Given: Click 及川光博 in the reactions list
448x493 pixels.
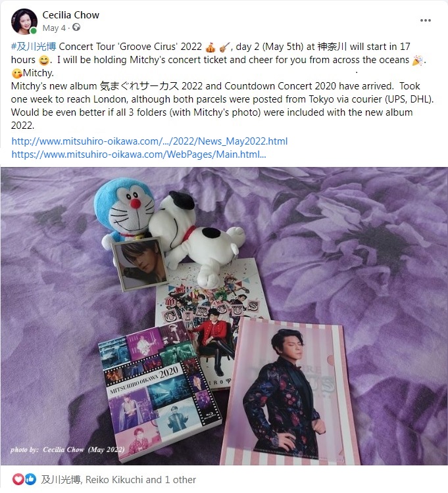Looking at the screenshot, I should [61, 480].
